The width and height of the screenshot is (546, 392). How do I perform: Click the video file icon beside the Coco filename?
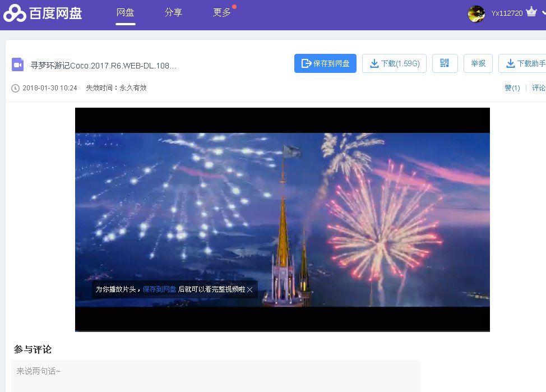click(17, 63)
